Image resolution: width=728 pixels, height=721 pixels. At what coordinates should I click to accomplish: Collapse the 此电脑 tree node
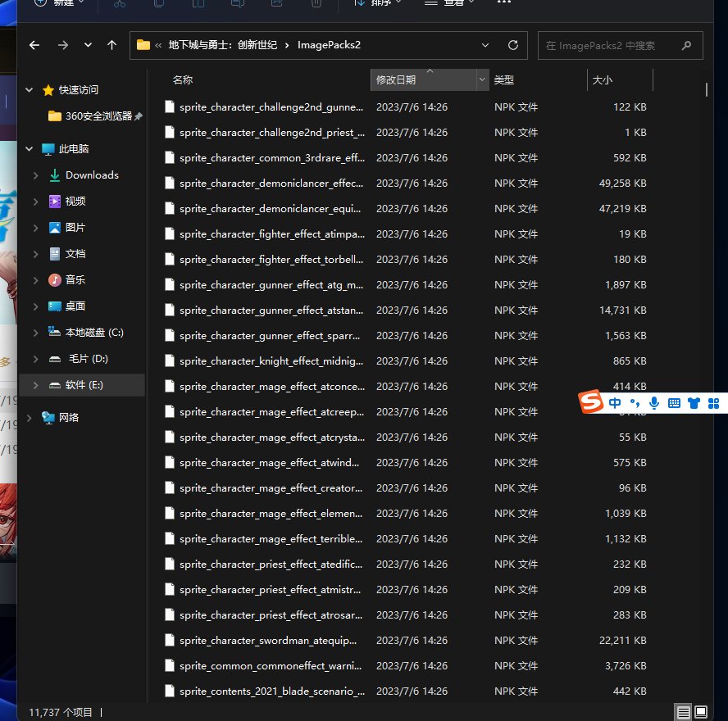click(30, 148)
